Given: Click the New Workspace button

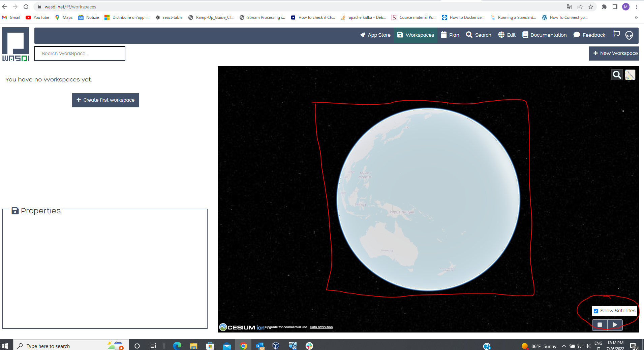Looking at the screenshot, I should (614, 53).
